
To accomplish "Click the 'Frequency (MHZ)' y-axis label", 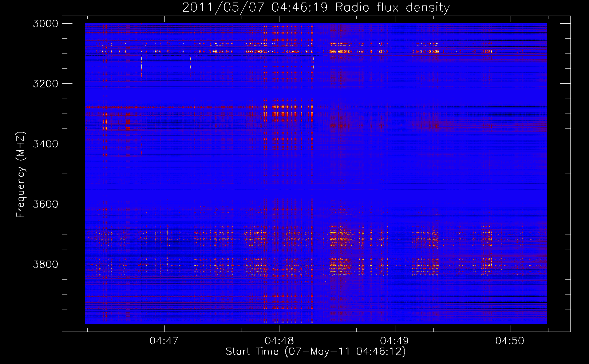I will pyautogui.click(x=21, y=175).
